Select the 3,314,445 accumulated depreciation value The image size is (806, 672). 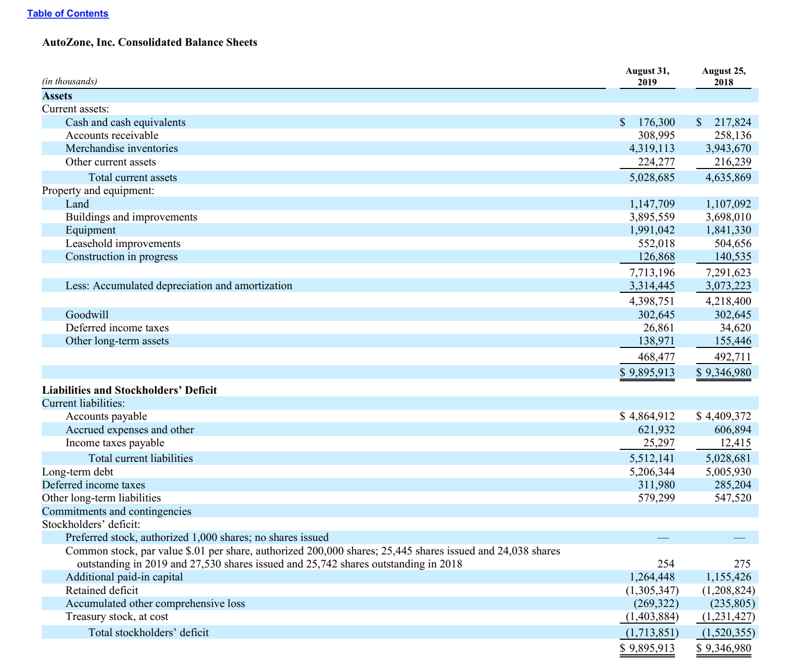click(652, 286)
